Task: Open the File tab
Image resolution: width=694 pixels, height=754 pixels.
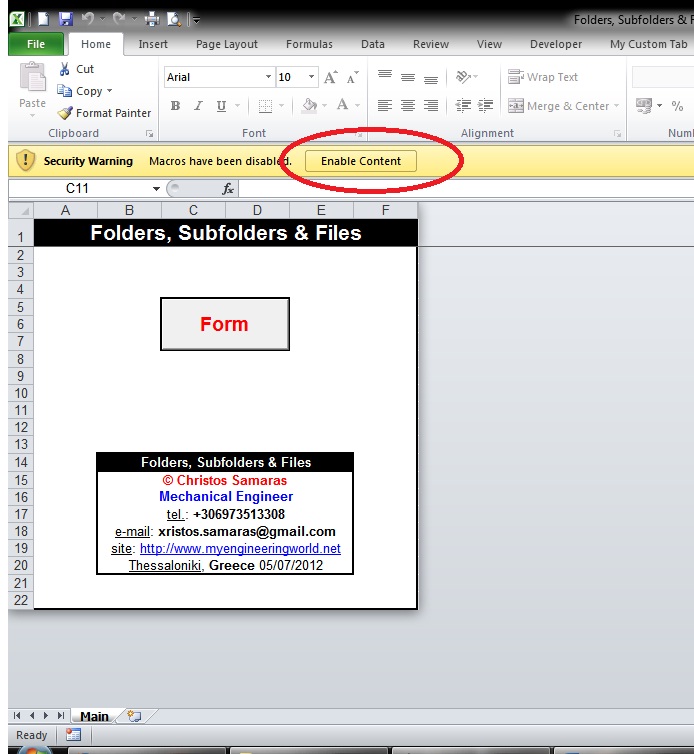Action: point(36,44)
